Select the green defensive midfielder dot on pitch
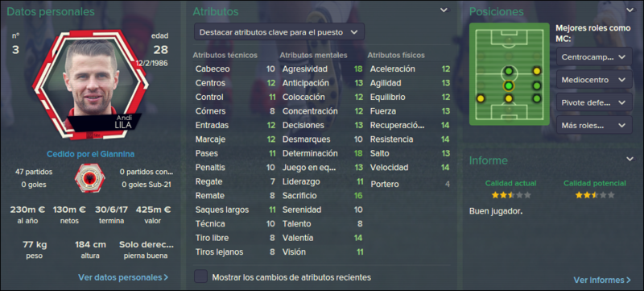The width and height of the screenshot is (644, 291). tap(509, 71)
